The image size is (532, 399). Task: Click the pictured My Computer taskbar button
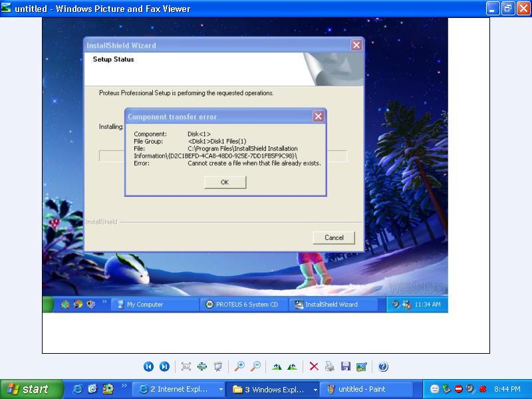coord(154,305)
